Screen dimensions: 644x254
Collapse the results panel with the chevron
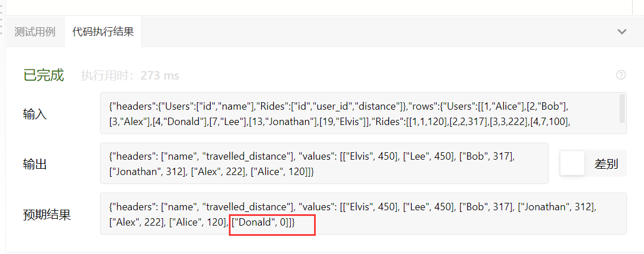pos(622,32)
